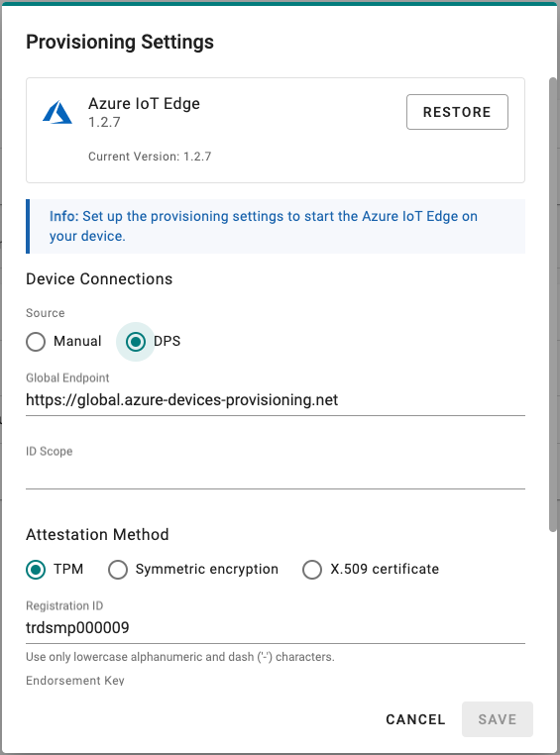Click the Endorsement Key label

[75, 681]
